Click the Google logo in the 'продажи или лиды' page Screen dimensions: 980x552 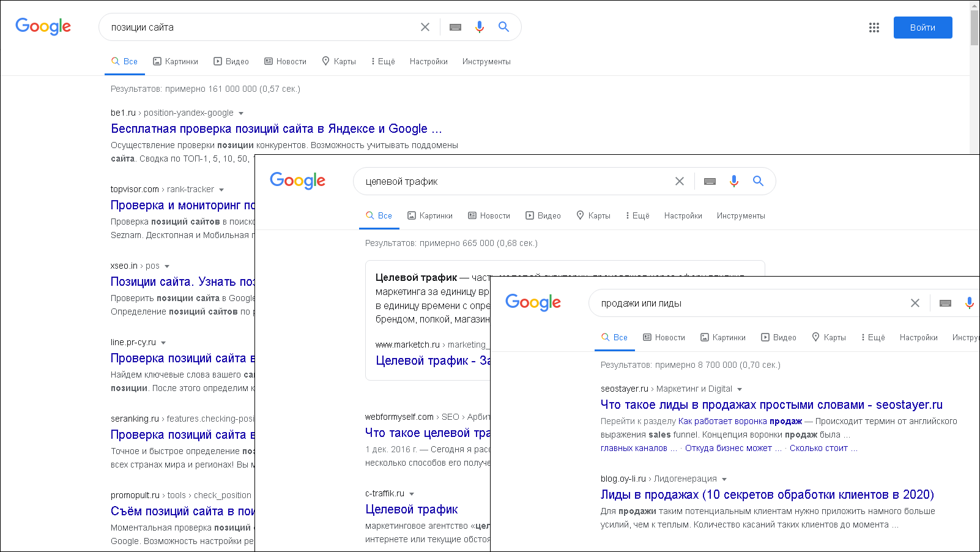[533, 302]
